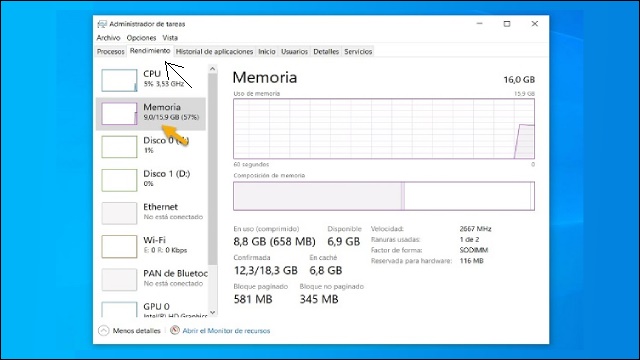Open Abrir el Monitor de recursos link
This screenshot has height=360, width=640.
[226, 331]
